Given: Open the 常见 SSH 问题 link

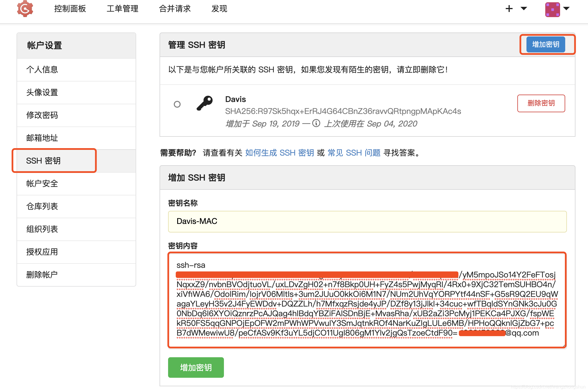Looking at the screenshot, I should coord(355,153).
